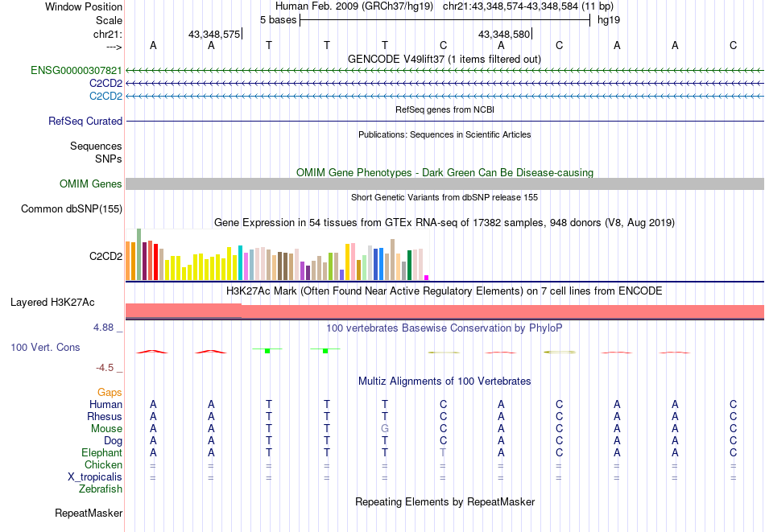Screen dimensions: 765x532
Task: Click the RepeatMasker track label
Action: point(89,513)
